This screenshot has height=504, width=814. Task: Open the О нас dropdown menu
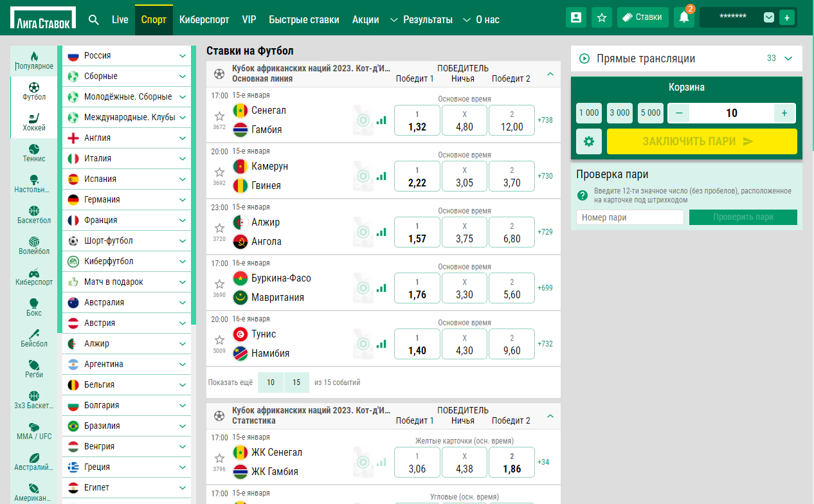tap(481, 19)
